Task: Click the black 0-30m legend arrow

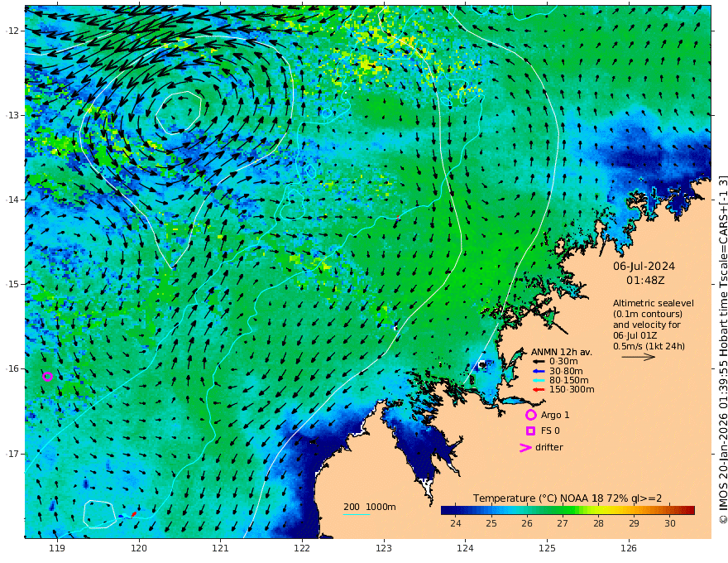Action: coord(538,362)
